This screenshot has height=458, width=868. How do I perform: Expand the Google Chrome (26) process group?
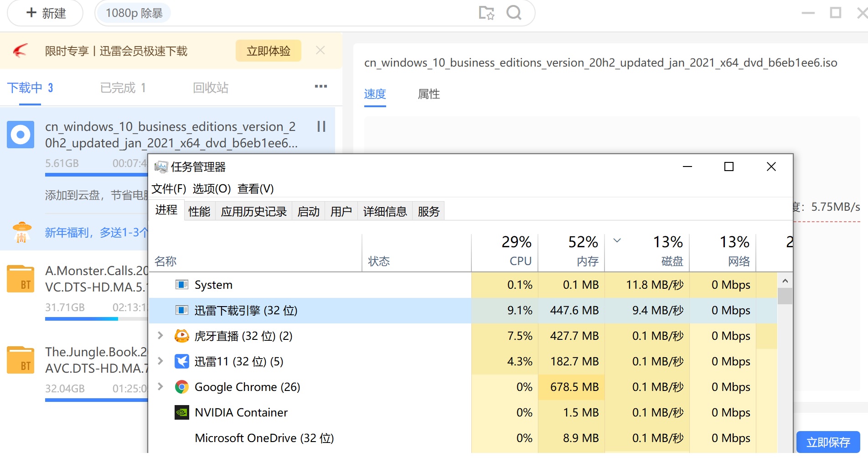pyautogui.click(x=160, y=386)
